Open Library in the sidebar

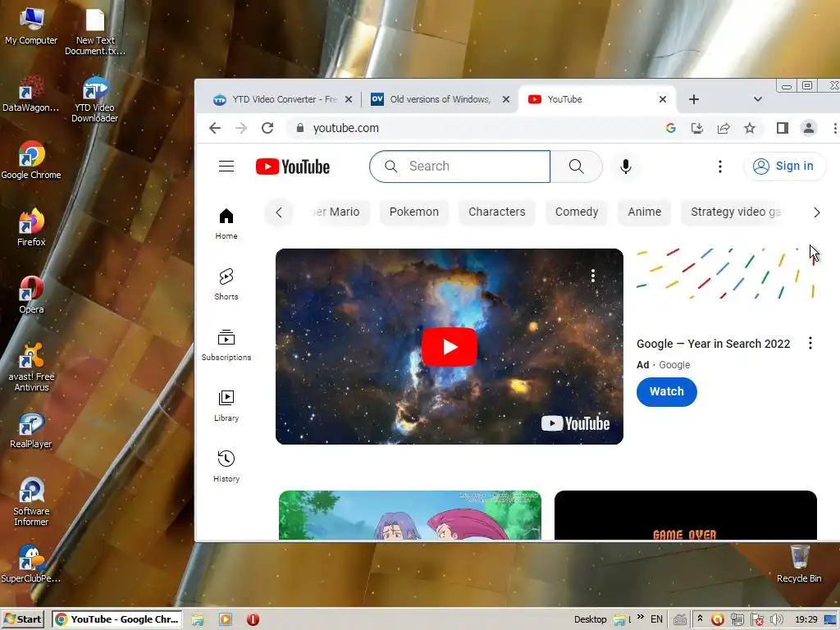[226, 405]
